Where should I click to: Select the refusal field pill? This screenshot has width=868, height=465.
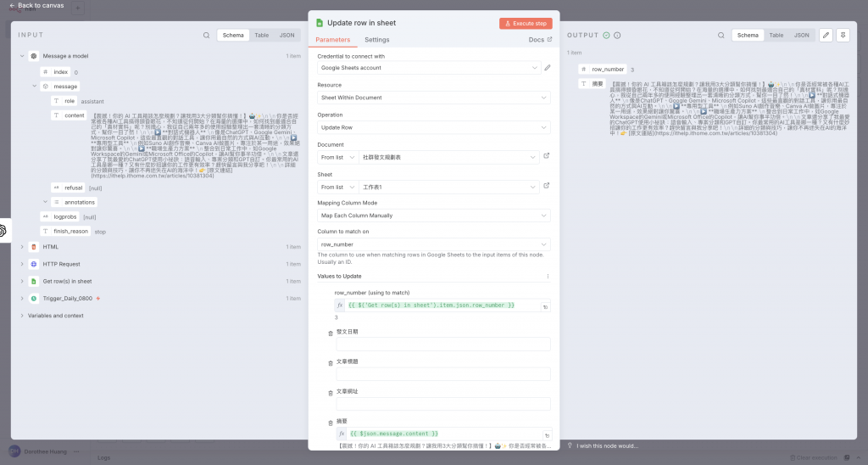68,188
